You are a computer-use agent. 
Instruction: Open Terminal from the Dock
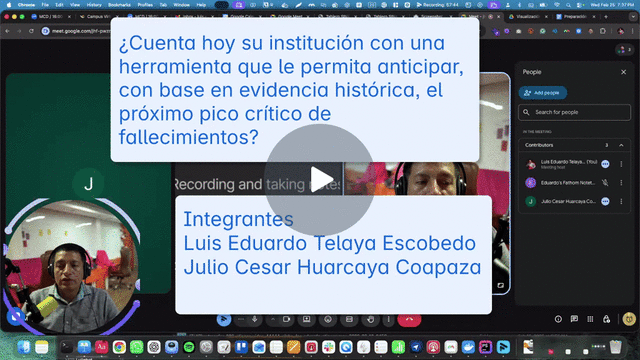[67, 347]
